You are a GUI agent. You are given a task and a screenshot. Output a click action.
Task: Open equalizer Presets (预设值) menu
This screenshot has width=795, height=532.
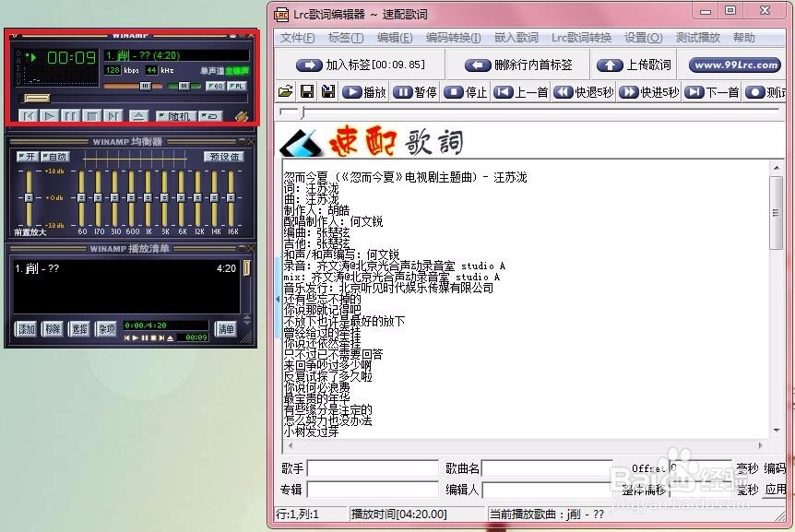[224, 157]
